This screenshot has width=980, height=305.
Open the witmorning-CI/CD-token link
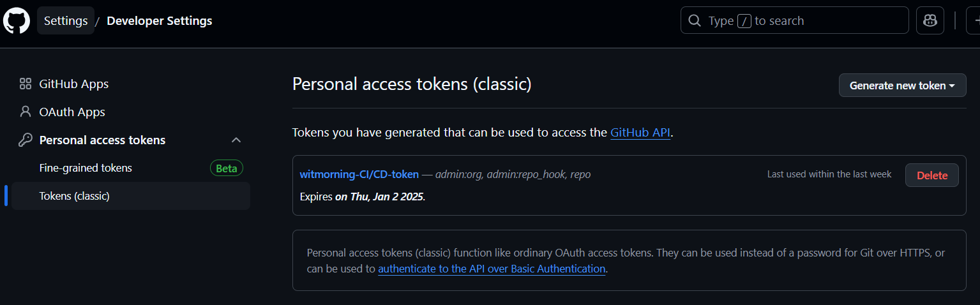359,174
